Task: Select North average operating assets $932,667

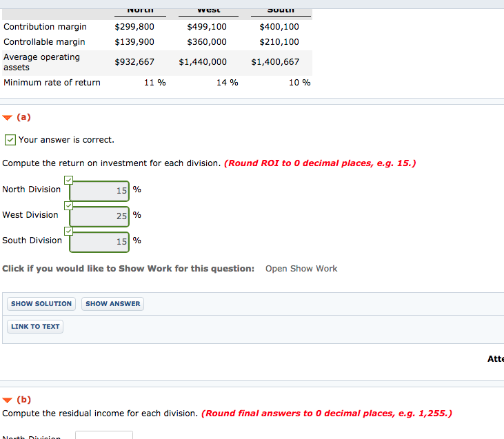Action: click(x=134, y=62)
